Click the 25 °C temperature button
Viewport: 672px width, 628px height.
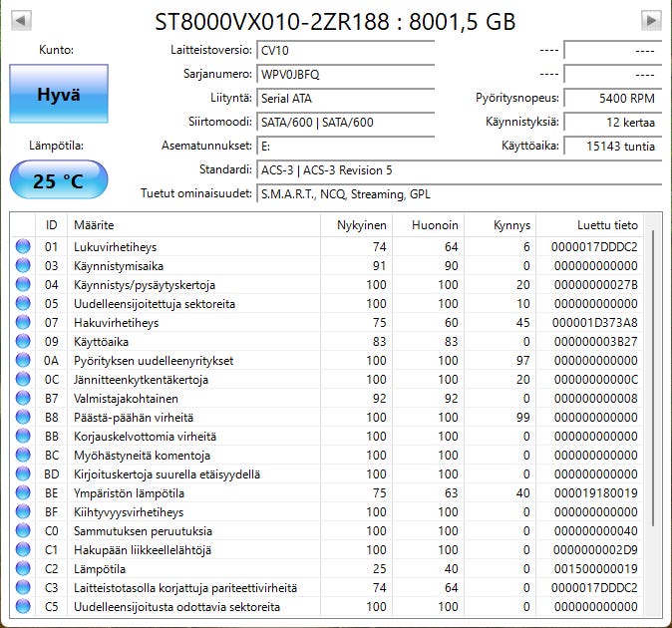click(59, 179)
